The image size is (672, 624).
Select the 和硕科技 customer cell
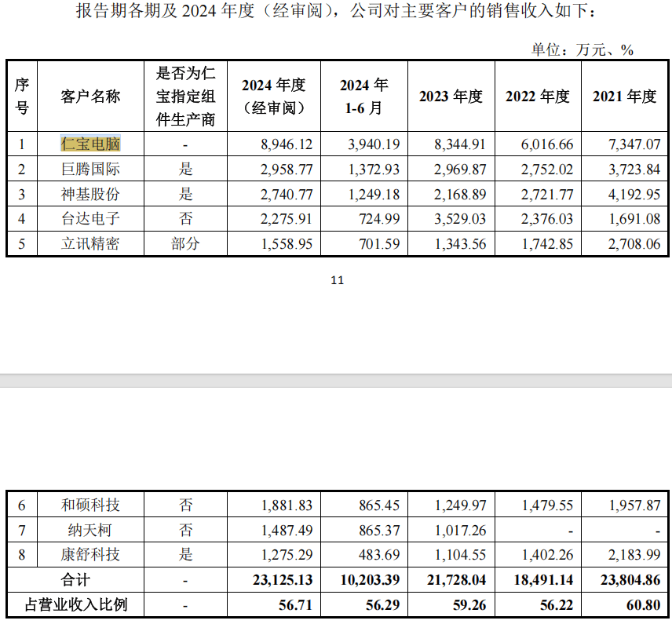click(x=90, y=505)
